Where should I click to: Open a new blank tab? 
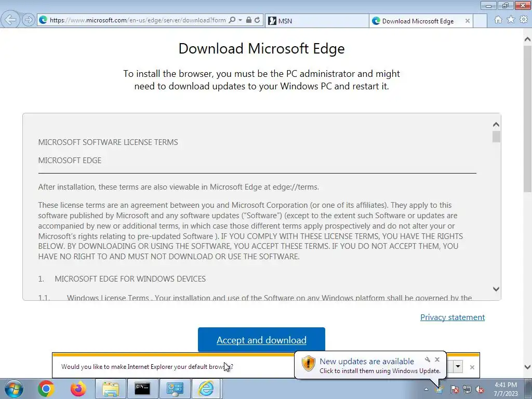coord(480,21)
